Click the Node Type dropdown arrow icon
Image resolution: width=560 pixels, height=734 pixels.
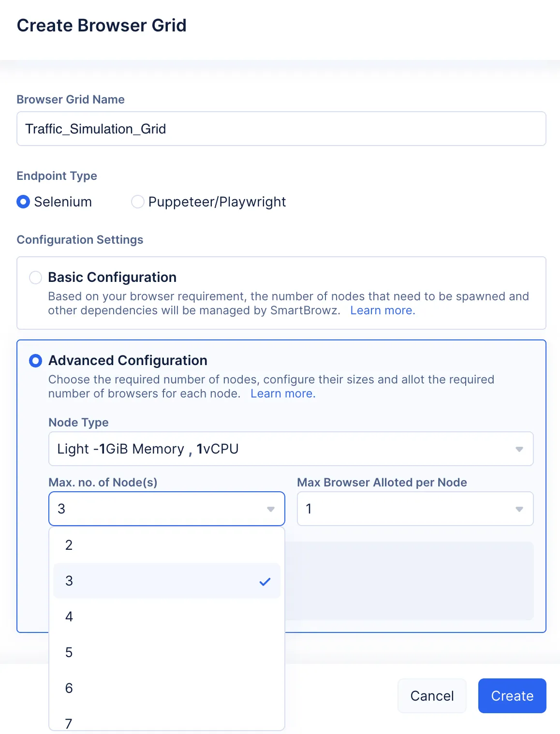(519, 449)
